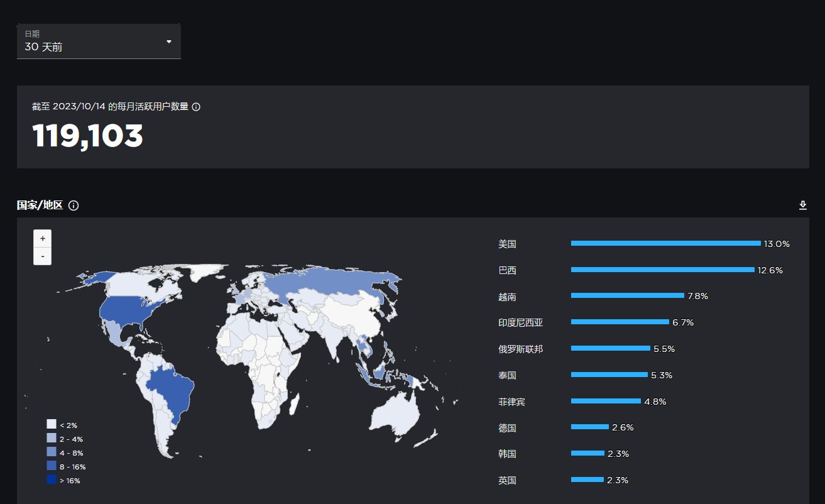
Task: Click the 巴西 bar in the chart
Action: point(663,270)
